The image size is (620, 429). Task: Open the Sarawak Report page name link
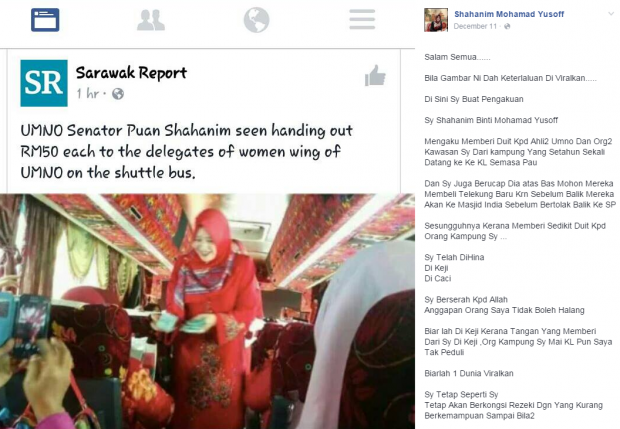pos(131,72)
